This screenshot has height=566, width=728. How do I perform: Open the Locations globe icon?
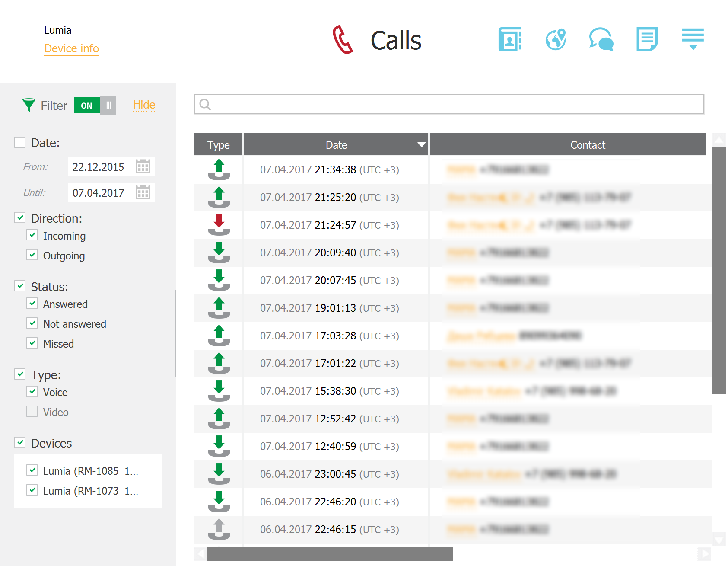click(x=556, y=39)
